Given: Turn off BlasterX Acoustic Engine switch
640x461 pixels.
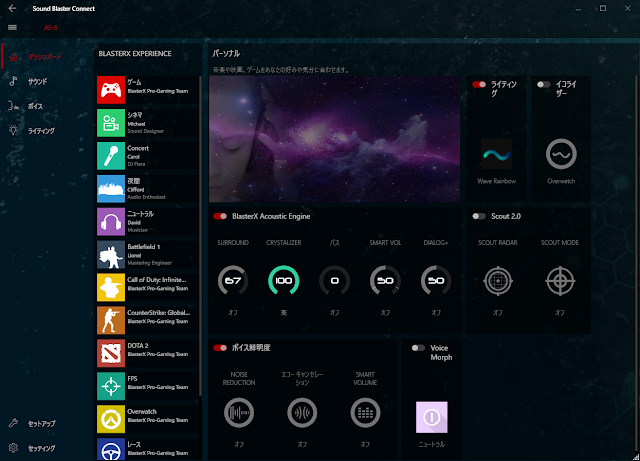Looking at the screenshot, I should click(x=220, y=216).
